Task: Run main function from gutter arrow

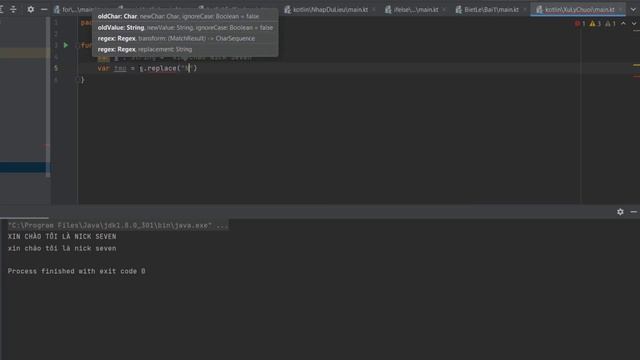Action: tap(66, 45)
